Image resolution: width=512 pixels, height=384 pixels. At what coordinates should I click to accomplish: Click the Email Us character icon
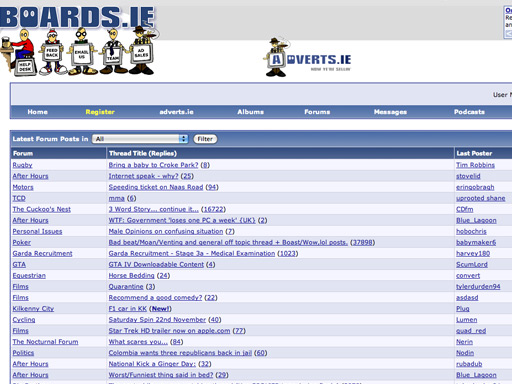(82, 52)
